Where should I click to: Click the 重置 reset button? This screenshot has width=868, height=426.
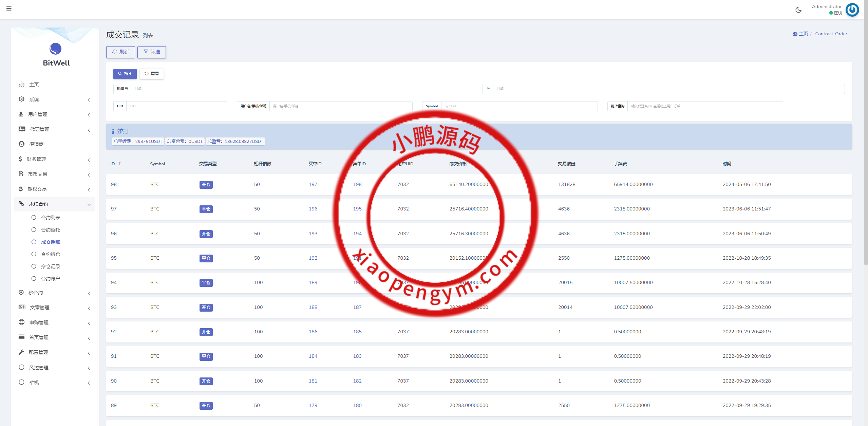[x=152, y=74]
